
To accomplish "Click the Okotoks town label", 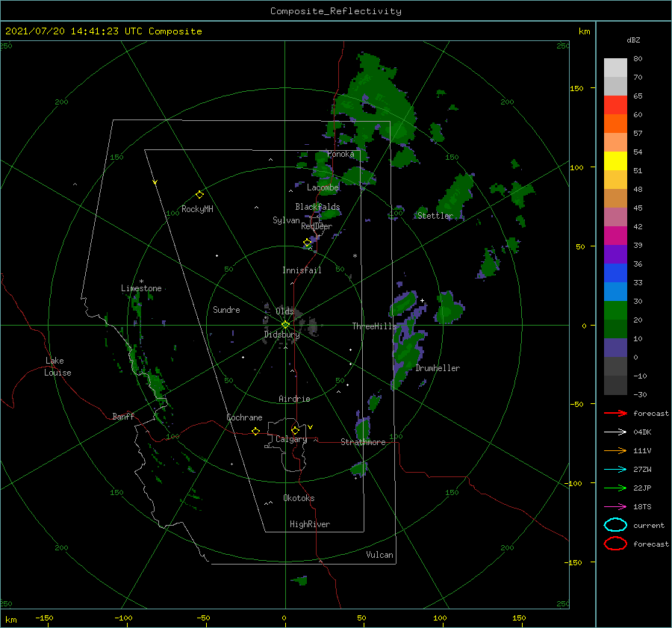I will pos(299,498).
